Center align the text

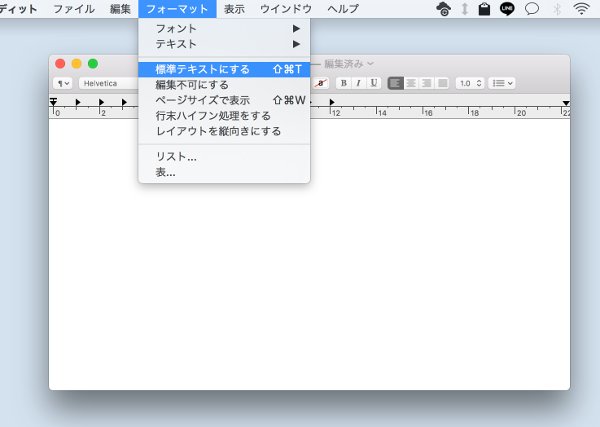click(x=411, y=83)
